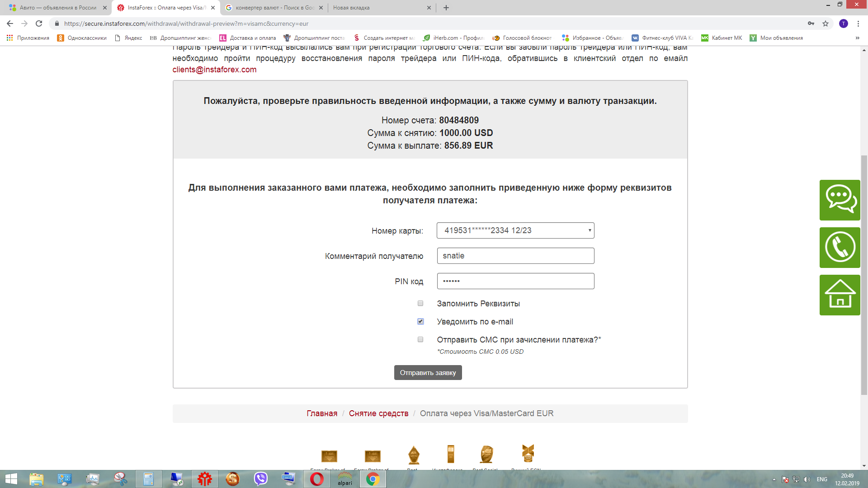Open the 'Создать интернет' bookmark
This screenshot has height=488, width=868.
pyautogui.click(x=384, y=38)
